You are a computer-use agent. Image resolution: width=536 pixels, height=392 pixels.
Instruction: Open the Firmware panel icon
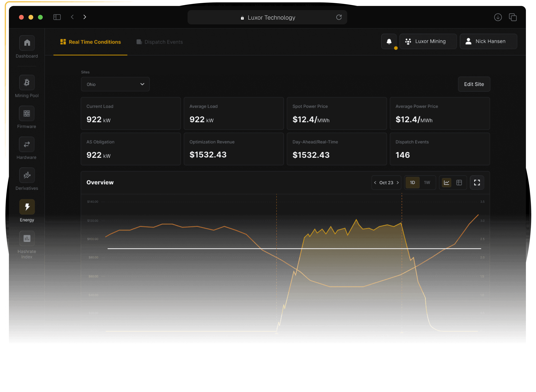(27, 113)
